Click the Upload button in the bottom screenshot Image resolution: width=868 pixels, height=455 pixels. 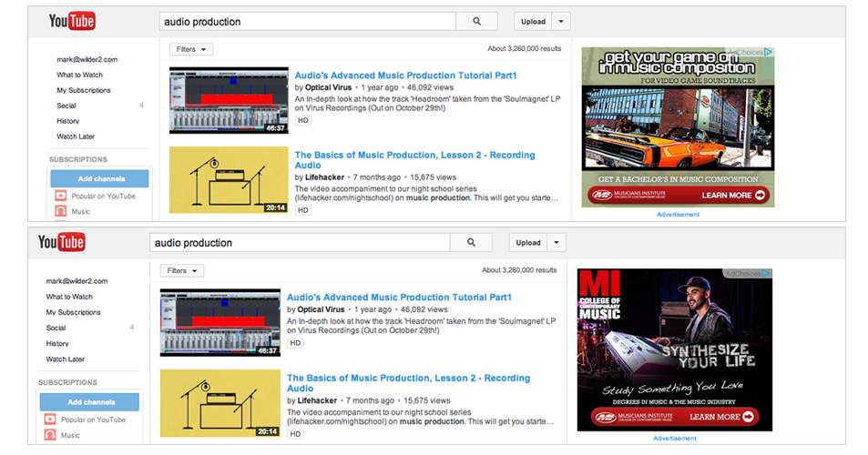point(528,242)
